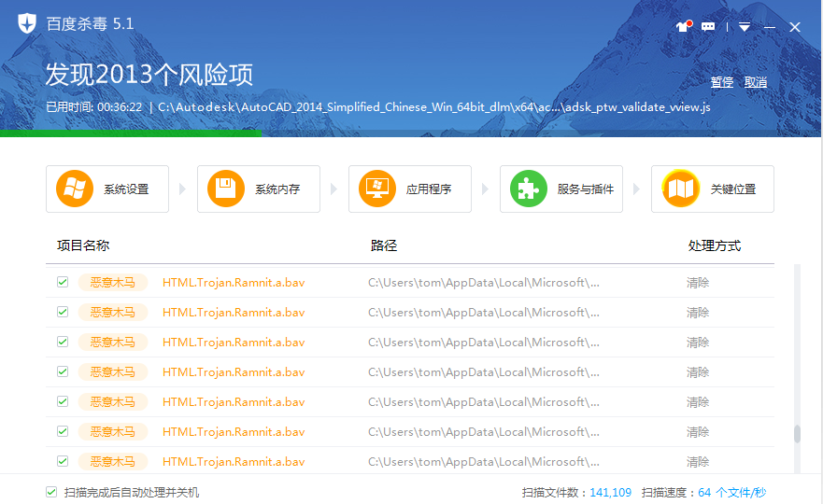Click the arrow after 服务与插件 stage
Viewport: 823px width, 504px height.
636,189
